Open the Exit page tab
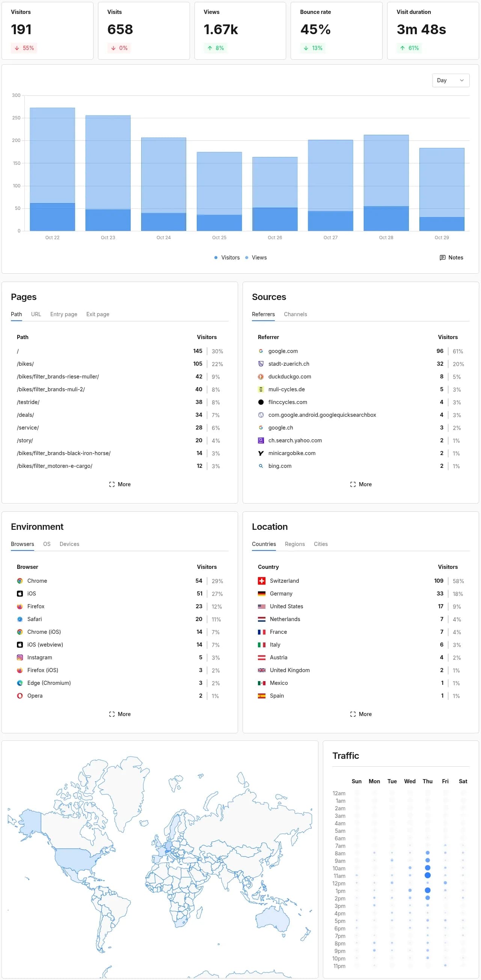Screen dimensions: 481x980 click(x=98, y=314)
